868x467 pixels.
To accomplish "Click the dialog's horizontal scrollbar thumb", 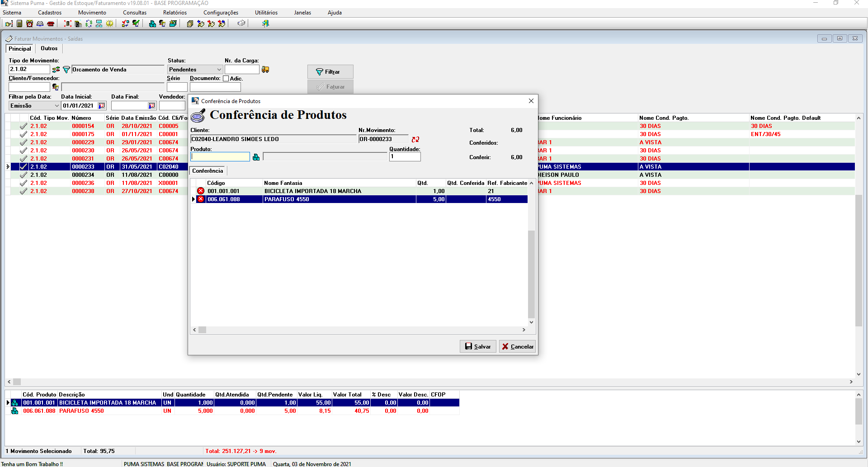I will click(x=203, y=330).
